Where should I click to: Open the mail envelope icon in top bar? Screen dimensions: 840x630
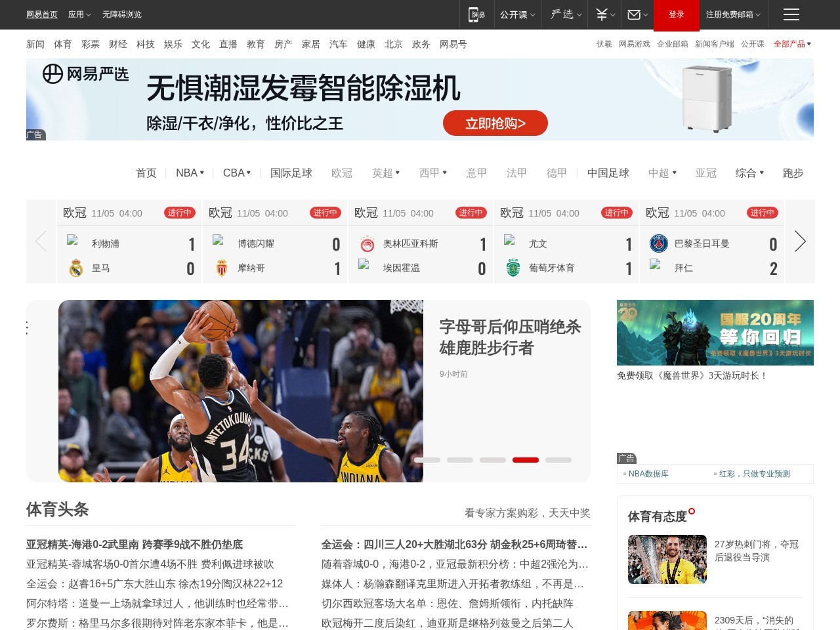pos(635,14)
